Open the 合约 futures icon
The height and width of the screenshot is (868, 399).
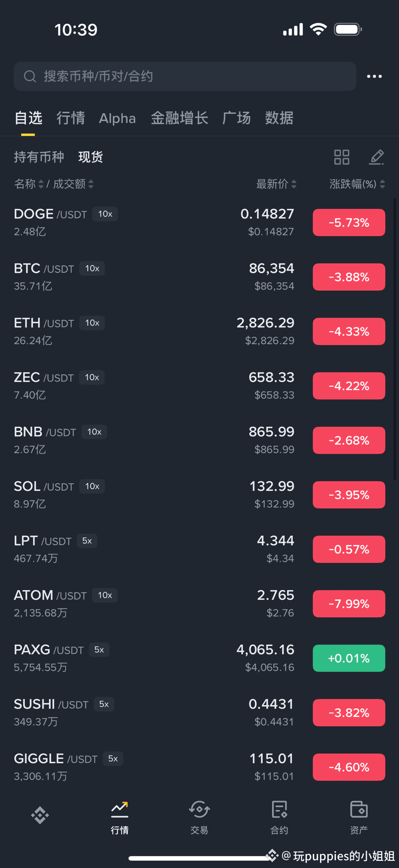tap(279, 809)
